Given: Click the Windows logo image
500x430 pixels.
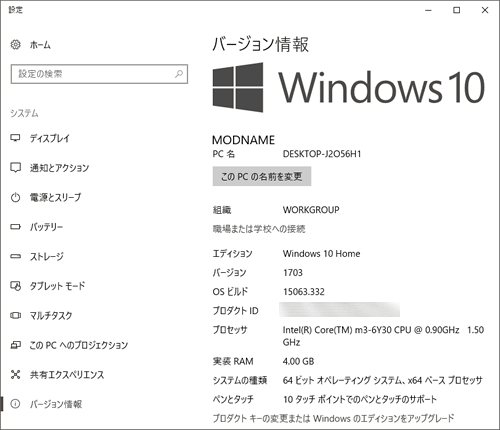Looking at the screenshot, I should pyautogui.click(x=238, y=87).
